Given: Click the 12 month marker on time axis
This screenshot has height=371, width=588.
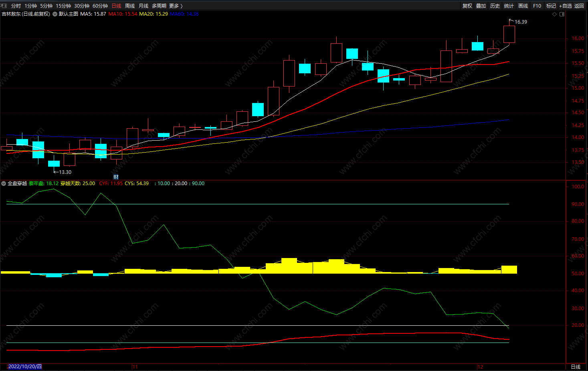Looking at the screenshot, I should pos(480,367).
